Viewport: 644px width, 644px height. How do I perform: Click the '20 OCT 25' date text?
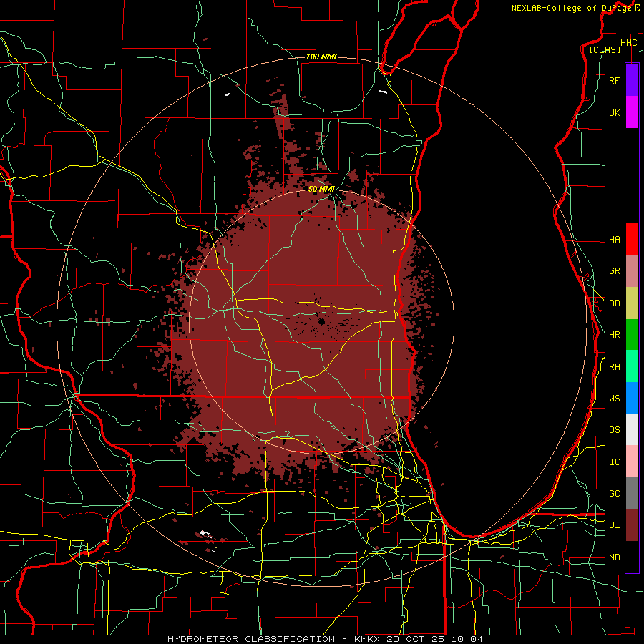[415, 639]
